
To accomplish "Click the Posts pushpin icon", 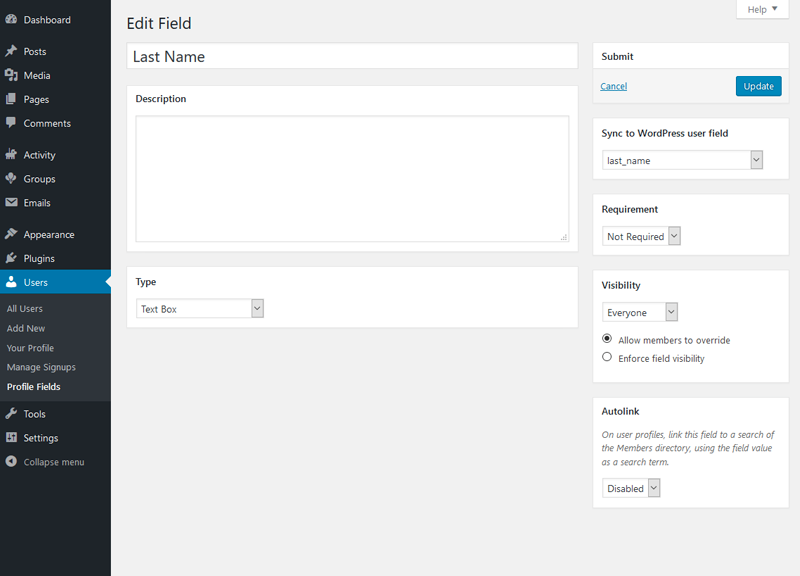I will click(x=11, y=51).
